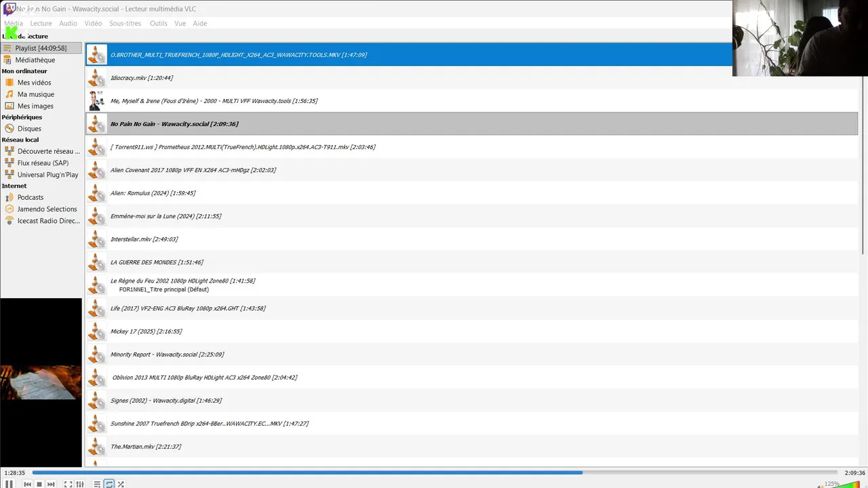The image size is (868, 488).
Task: Select LA GUERRE DES MONDES entry
Action: pos(471,262)
